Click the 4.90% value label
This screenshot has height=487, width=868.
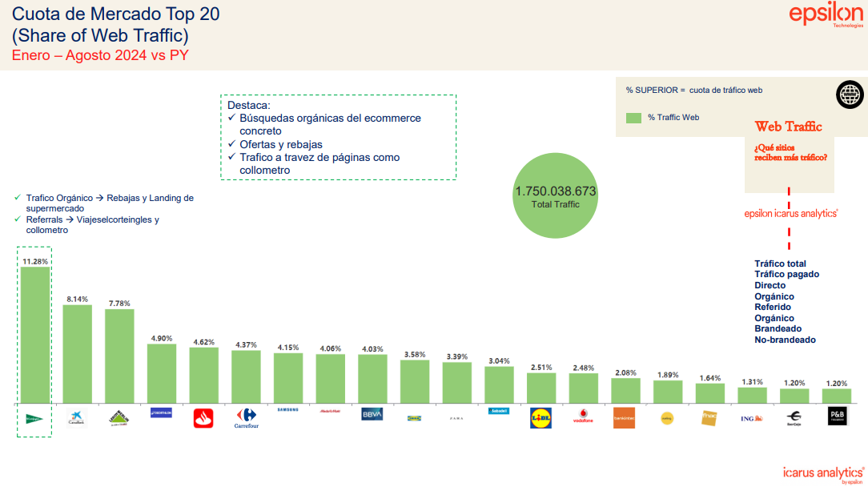coord(162,339)
